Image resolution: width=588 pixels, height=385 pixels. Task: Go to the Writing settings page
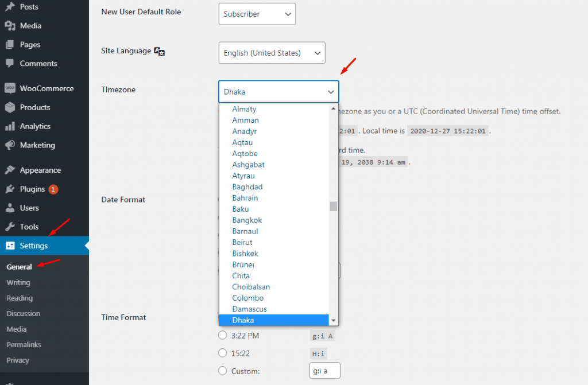pyautogui.click(x=18, y=283)
